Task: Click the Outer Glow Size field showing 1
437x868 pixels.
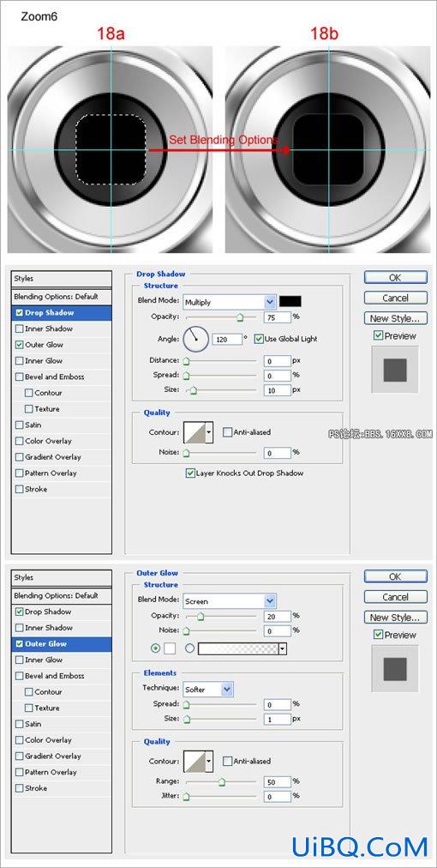Action: pyautogui.click(x=278, y=719)
